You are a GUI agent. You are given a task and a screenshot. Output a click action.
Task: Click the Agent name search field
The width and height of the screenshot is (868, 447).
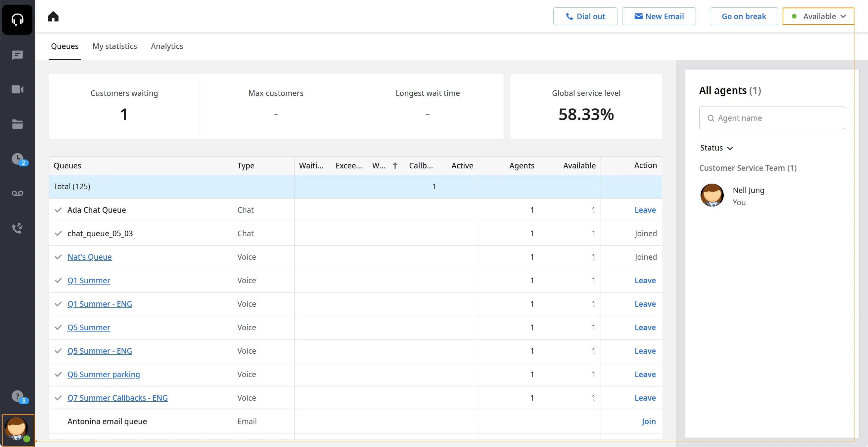[x=772, y=118]
